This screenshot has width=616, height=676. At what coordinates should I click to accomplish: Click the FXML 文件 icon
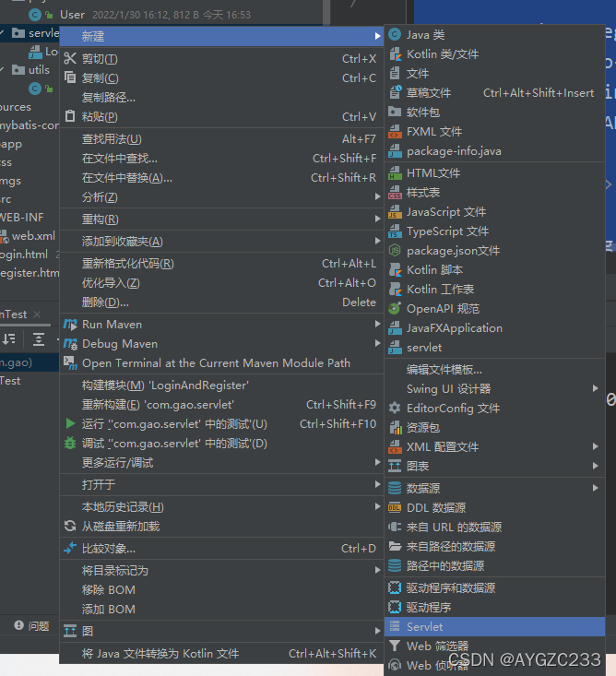[x=395, y=132]
